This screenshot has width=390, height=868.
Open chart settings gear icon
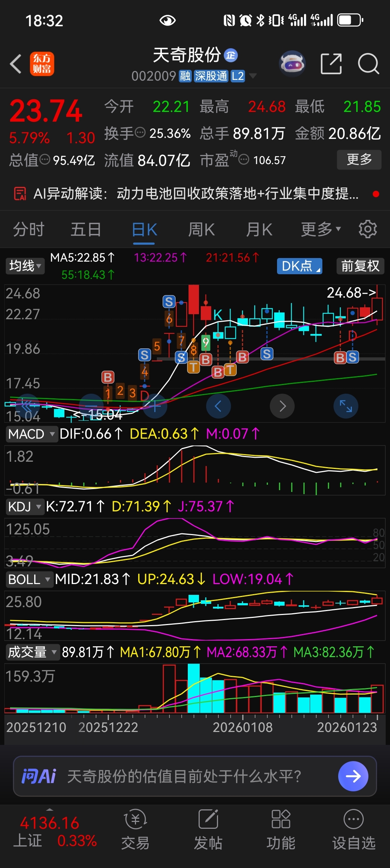point(368,229)
